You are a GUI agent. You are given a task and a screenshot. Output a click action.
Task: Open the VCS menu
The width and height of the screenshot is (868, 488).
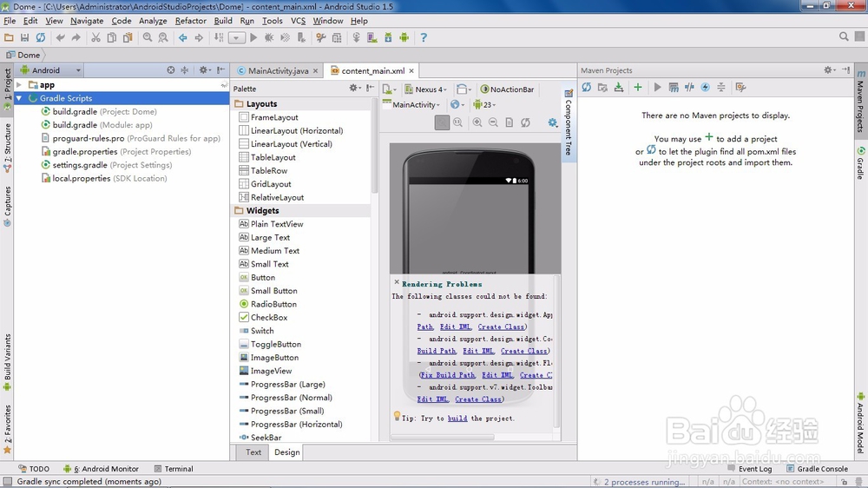click(298, 21)
